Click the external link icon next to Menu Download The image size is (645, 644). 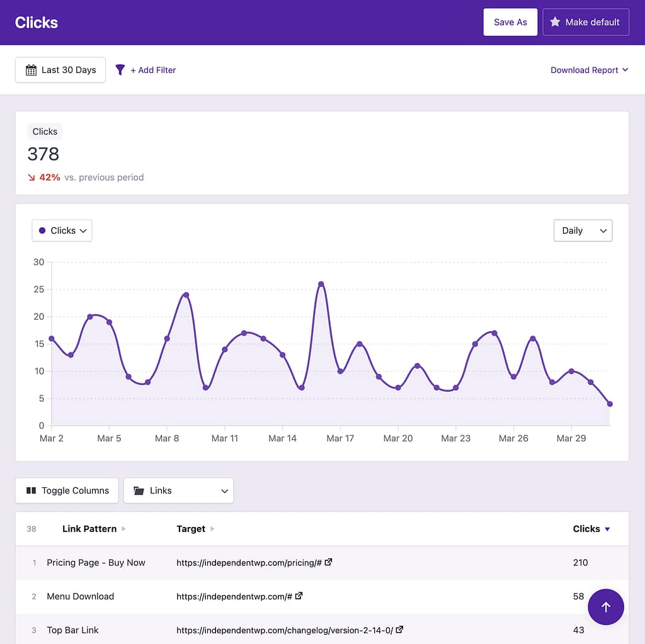[x=299, y=596]
